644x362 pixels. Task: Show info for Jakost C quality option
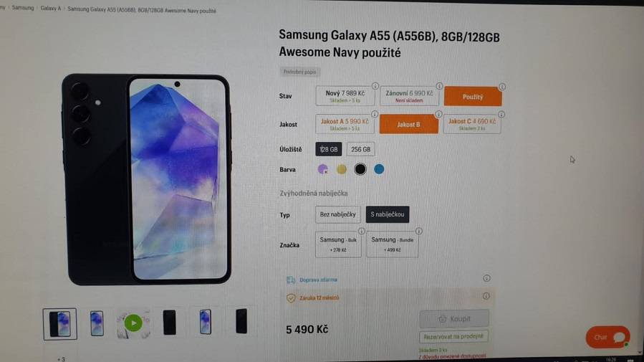[501, 115]
